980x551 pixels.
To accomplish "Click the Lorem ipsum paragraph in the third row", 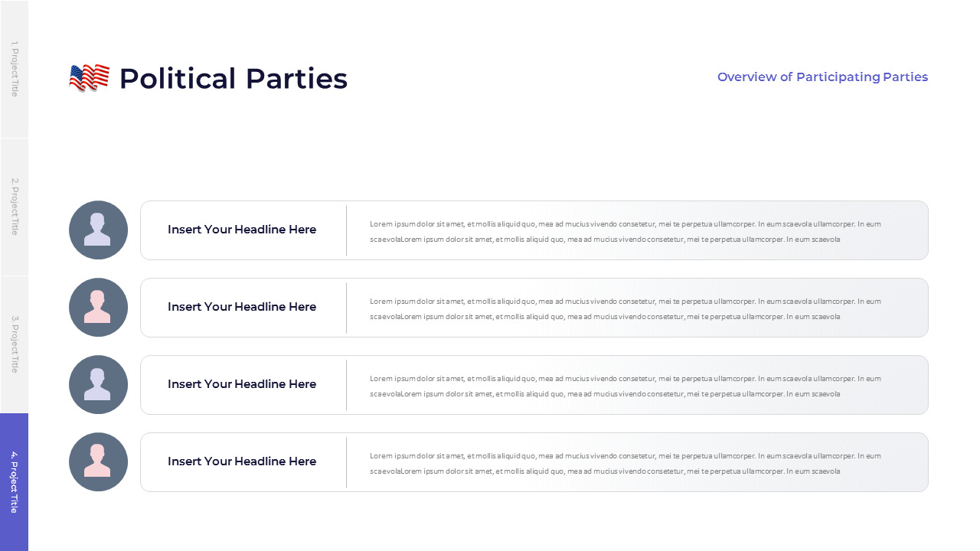I will (x=625, y=386).
